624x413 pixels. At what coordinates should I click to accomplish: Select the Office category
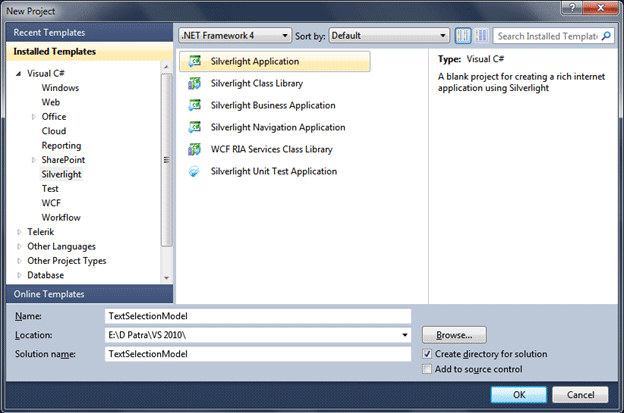tap(54, 117)
